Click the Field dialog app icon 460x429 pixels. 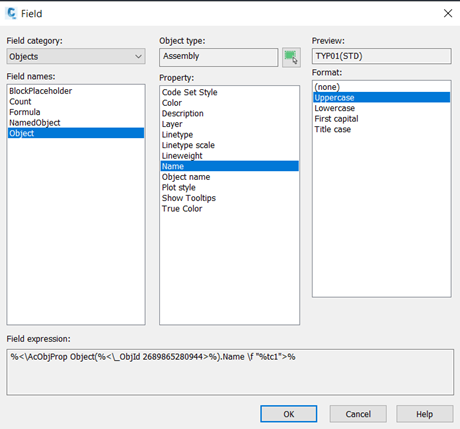pyautogui.click(x=12, y=13)
